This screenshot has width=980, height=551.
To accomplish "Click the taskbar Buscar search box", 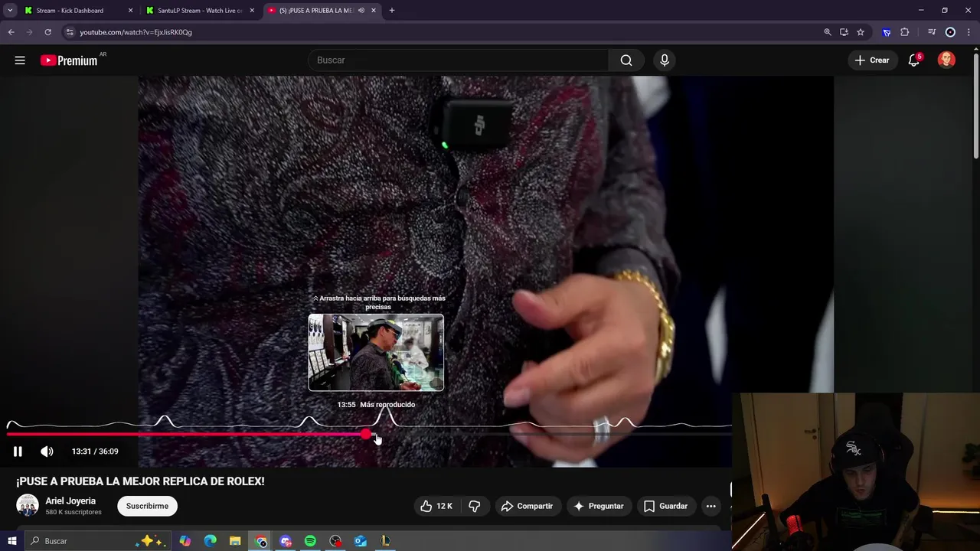I will pyautogui.click(x=97, y=541).
